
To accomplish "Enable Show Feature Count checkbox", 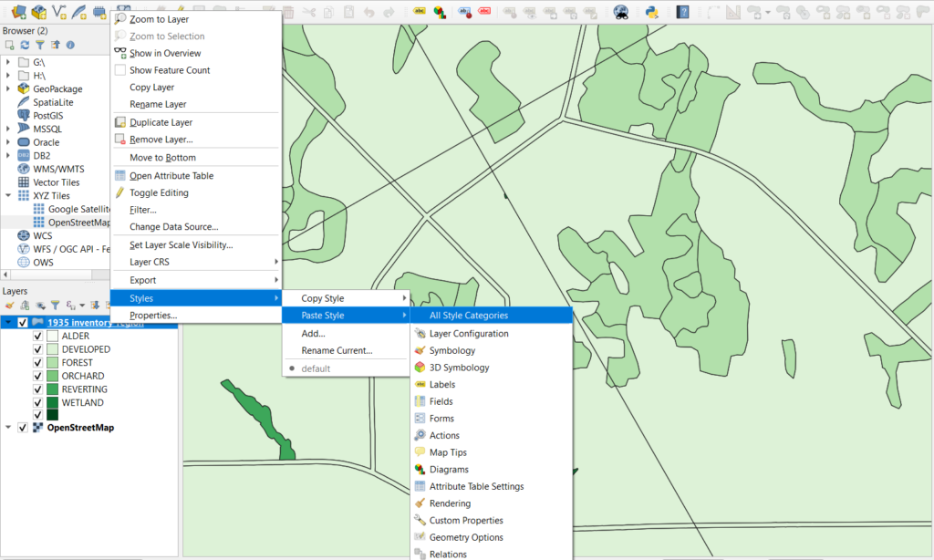I will coord(119,70).
